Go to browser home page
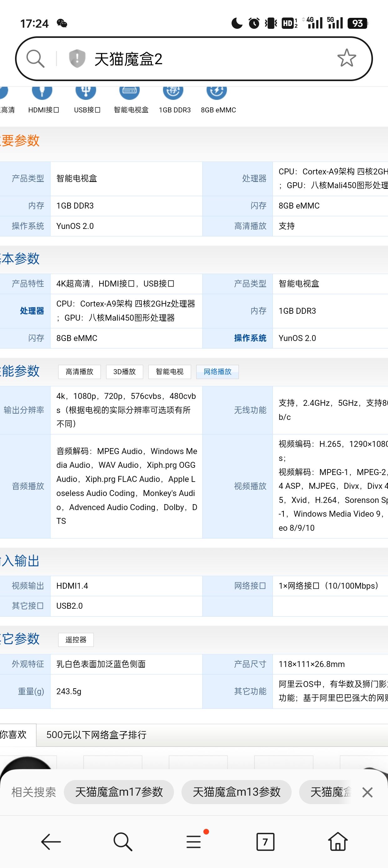The height and width of the screenshot is (868, 388). pos(338,841)
